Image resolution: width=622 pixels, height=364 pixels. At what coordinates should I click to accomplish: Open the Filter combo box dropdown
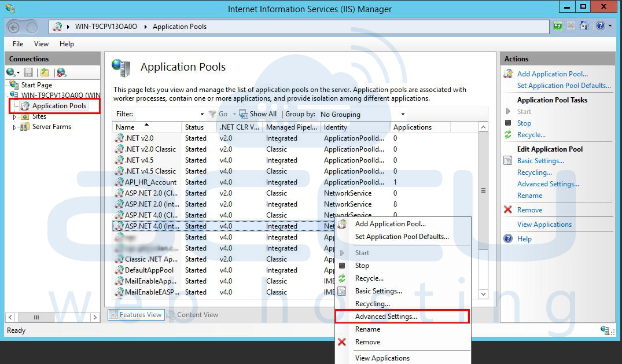pos(202,115)
